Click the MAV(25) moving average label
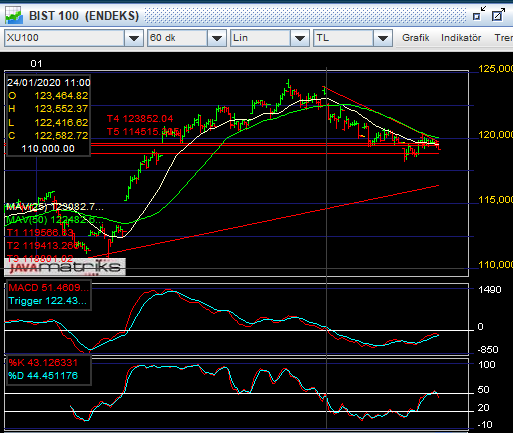The image size is (513, 433). (x=55, y=207)
